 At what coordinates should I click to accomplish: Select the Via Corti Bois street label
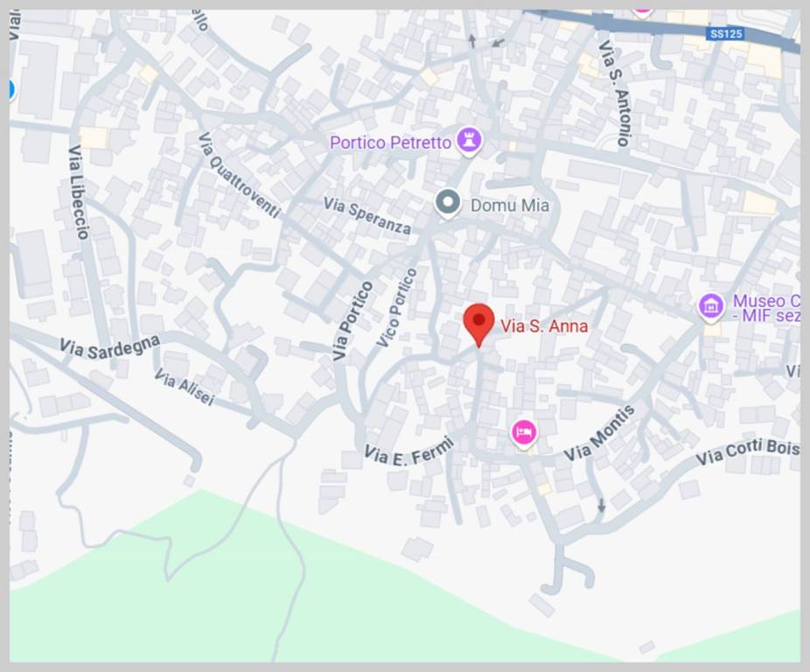[x=748, y=452]
